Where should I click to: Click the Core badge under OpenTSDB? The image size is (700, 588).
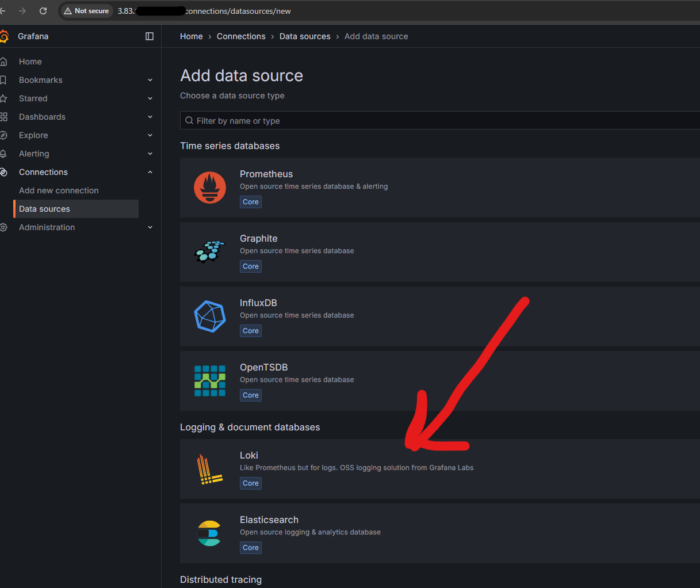pyautogui.click(x=251, y=395)
